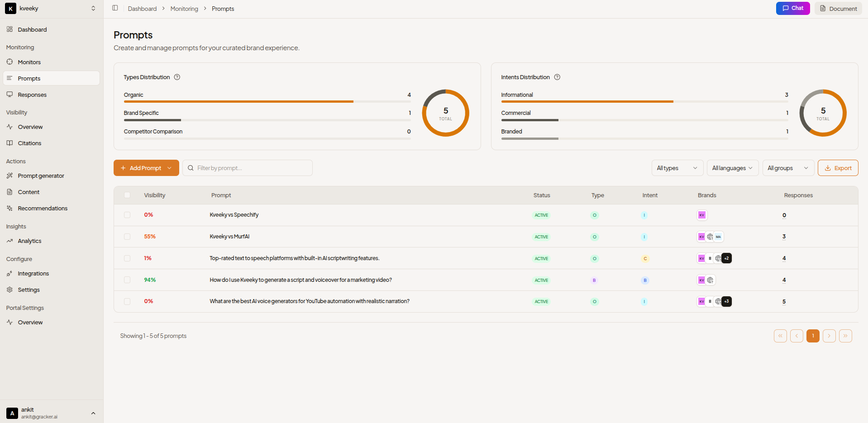This screenshot has height=423, width=868.
Task: Click the Organic distribution progress bar
Action: click(x=267, y=102)
